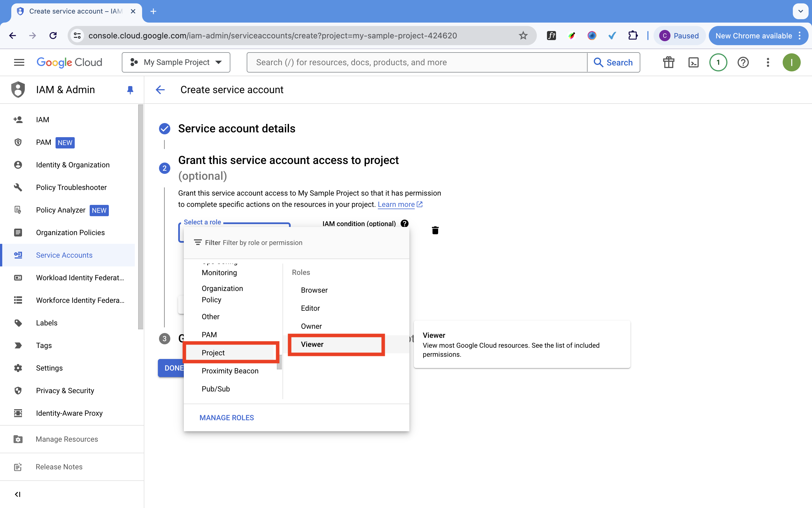This screenshot has width=812, height=508.
Task: Bookmark the page with the star icon
Action: [523, 36]
